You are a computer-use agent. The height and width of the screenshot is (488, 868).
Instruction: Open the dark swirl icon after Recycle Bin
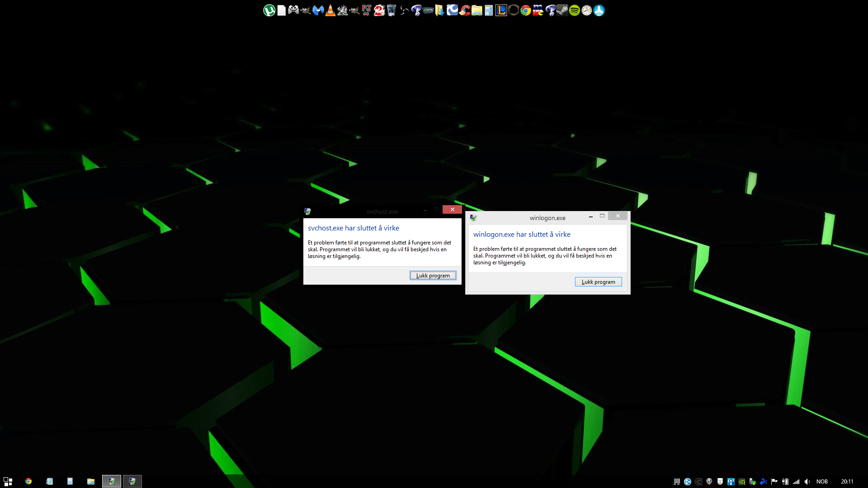[404, 10]
